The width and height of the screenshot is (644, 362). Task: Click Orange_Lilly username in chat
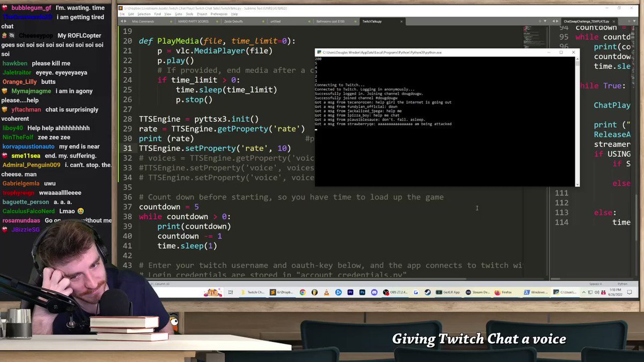[20, 82]
